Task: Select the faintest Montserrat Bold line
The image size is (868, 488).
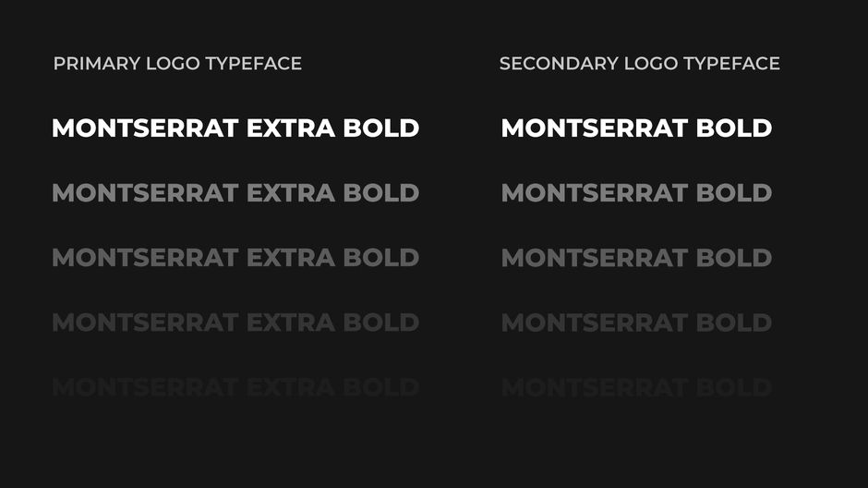Action: (x=636, y=387)
